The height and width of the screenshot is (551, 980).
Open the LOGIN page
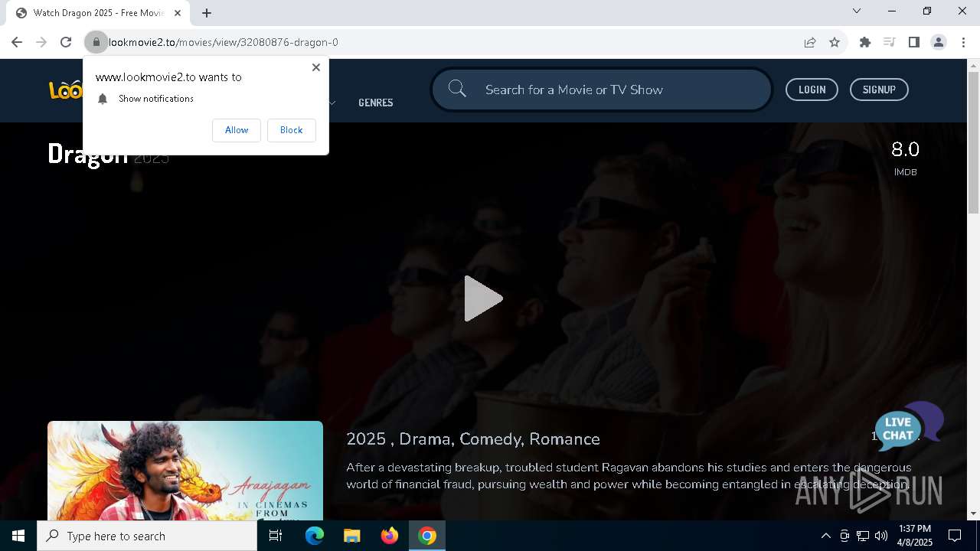(x=812, y=90)
